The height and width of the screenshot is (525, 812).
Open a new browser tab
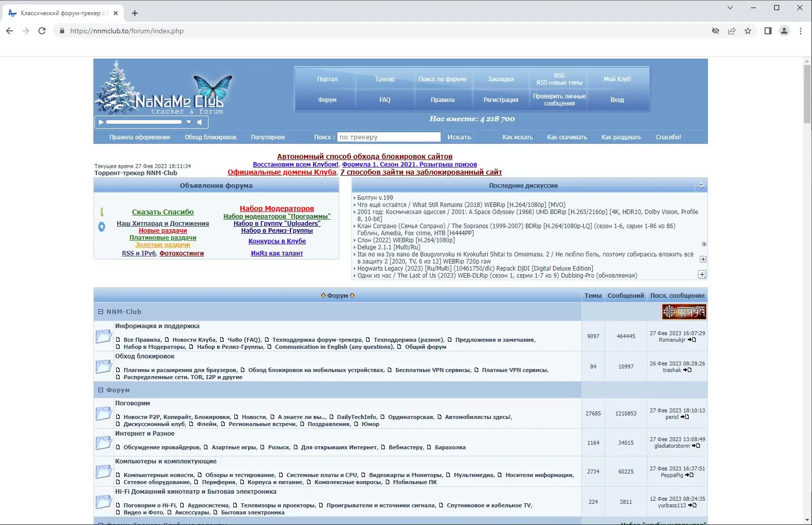[x=135, y=13]
